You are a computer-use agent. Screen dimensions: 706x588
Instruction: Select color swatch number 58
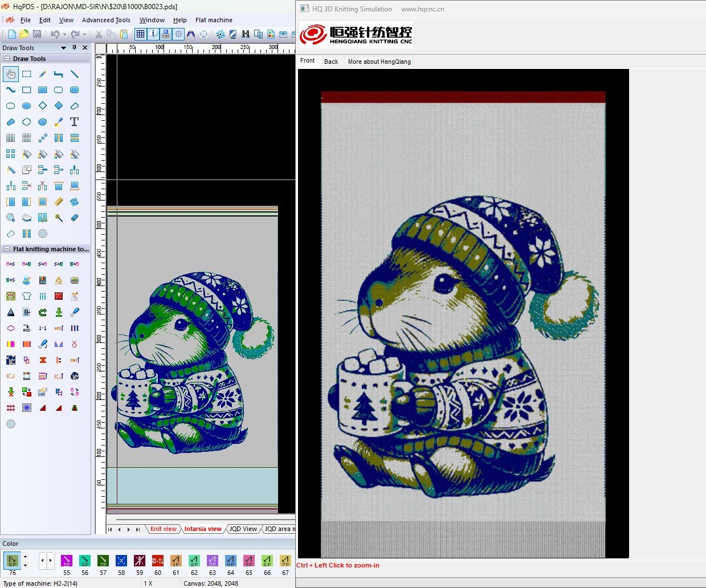click(121, 561)
